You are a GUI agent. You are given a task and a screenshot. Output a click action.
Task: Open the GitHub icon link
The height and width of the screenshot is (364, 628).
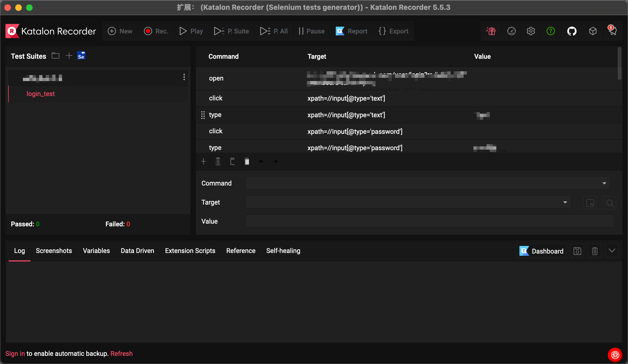tap(572, 31)
